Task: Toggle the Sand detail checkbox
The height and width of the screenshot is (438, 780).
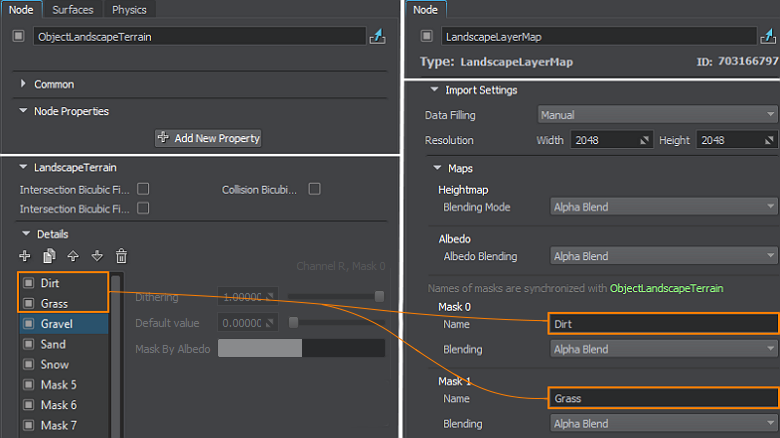Action: tap(29, 344)
